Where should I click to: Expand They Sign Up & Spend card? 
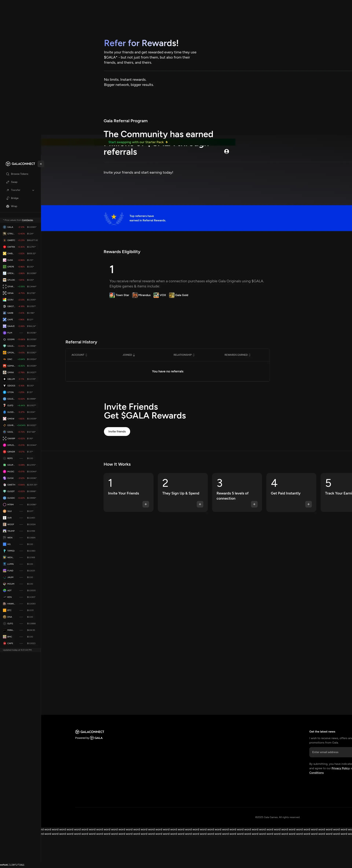[200, 504]
